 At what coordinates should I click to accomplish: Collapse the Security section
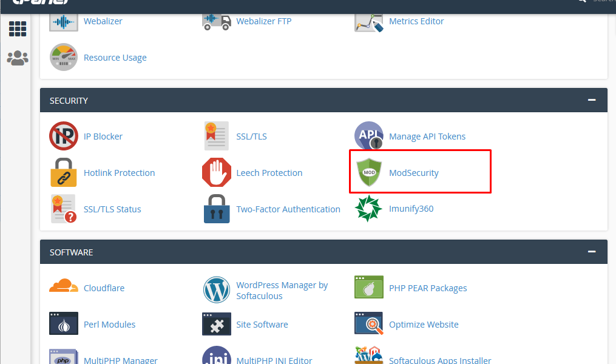592,100
